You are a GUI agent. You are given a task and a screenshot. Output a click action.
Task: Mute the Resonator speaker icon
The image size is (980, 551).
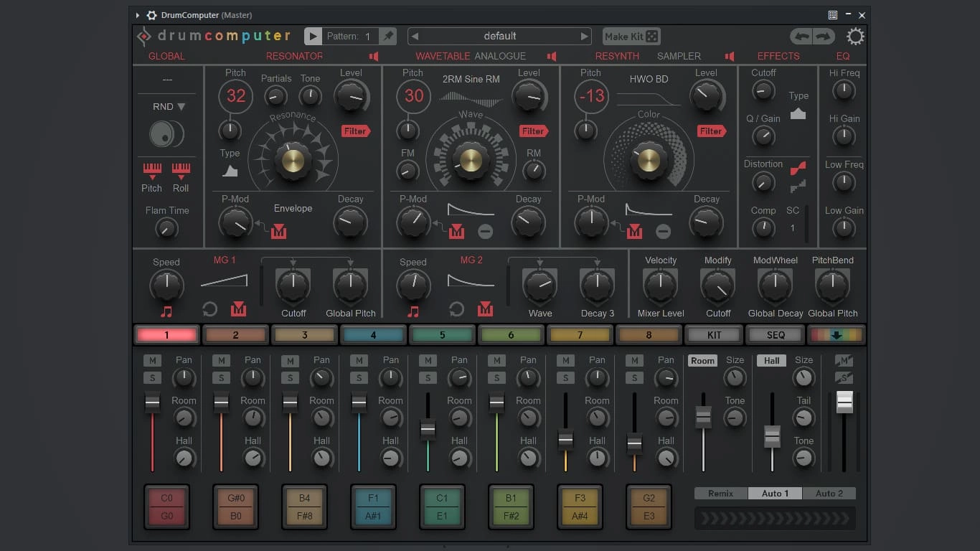[x=374, y=56]
